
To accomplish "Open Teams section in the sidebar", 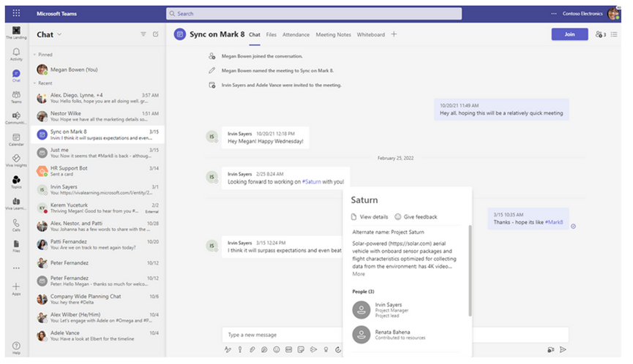I will click(x=16, y=96).
